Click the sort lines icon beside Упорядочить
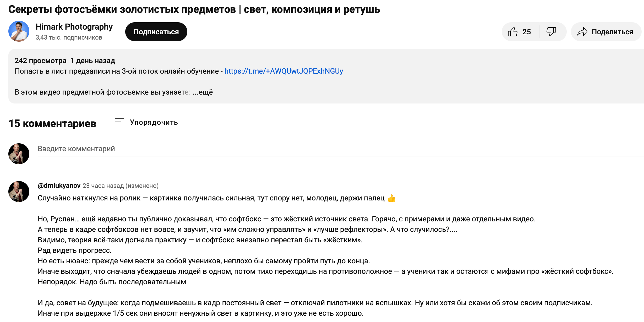 119,122
